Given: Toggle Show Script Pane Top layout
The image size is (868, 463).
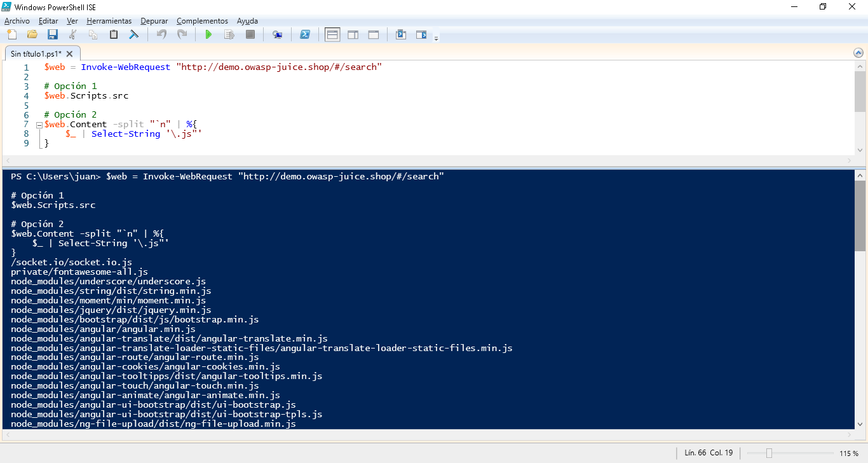Looking at the screenshot, I should click(x=332, y=34).
